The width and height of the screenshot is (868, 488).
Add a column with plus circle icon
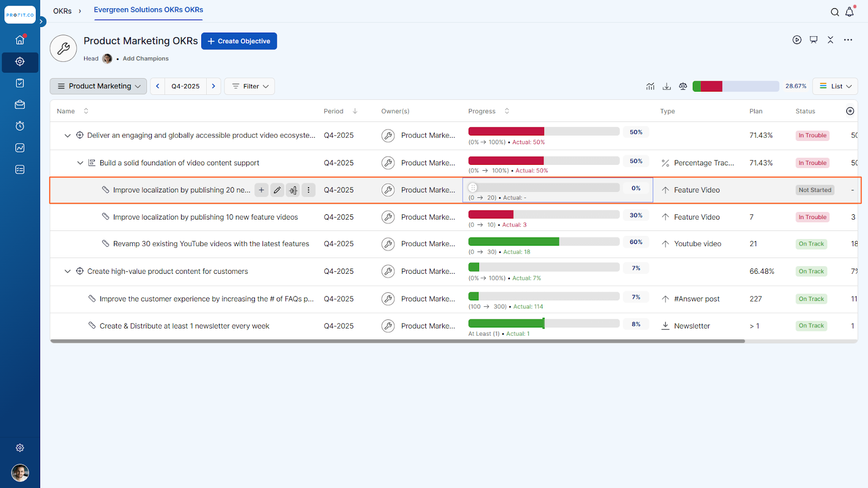pos(850,111)
